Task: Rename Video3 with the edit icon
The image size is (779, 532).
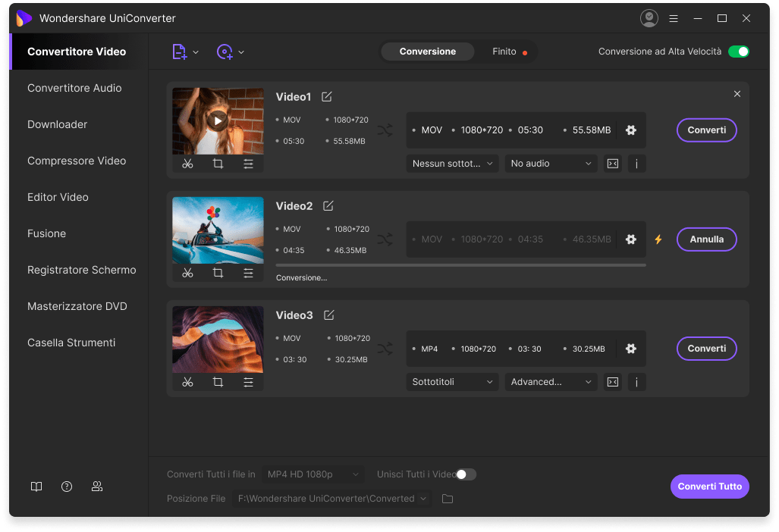Action: tap(329, 315)
